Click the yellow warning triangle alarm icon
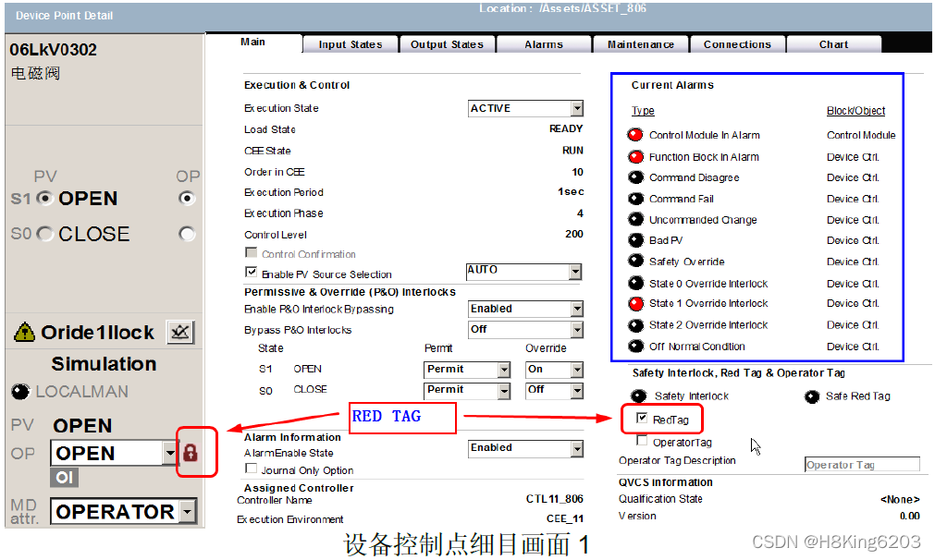Image resolution: width=935 pixels, height=560 pixels. pyautogui.click(x=24, y=333)
